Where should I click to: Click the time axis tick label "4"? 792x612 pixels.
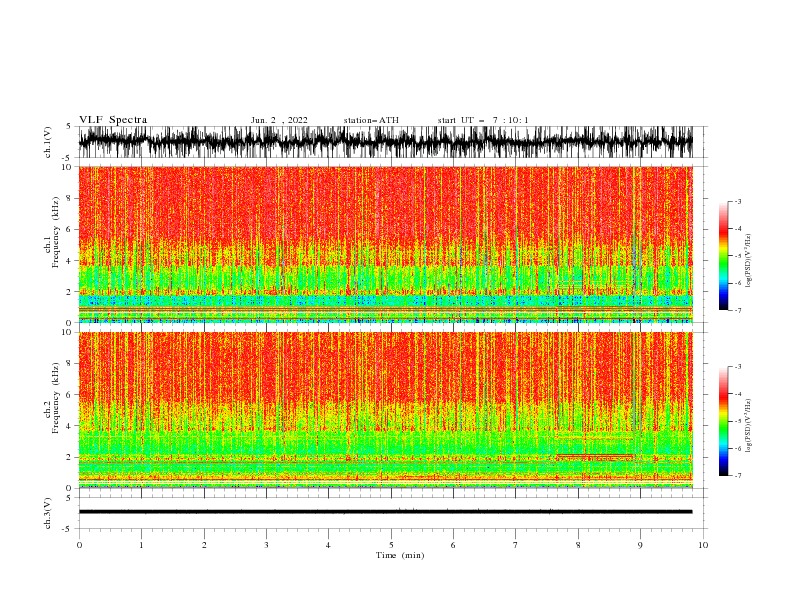pyautogui.click(x=328, y=545)
